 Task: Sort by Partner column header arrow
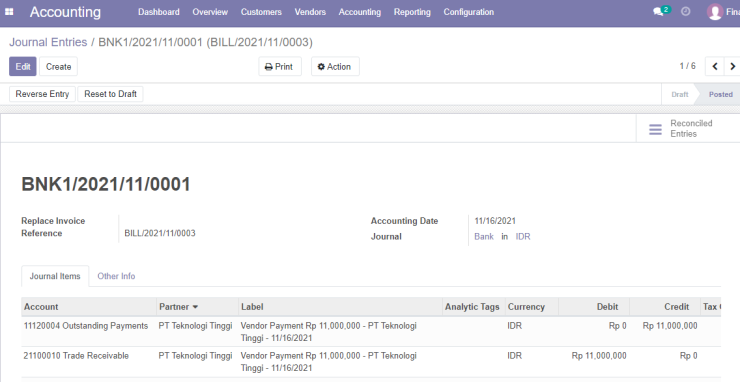pyautogui.click(x=195, y=307)
